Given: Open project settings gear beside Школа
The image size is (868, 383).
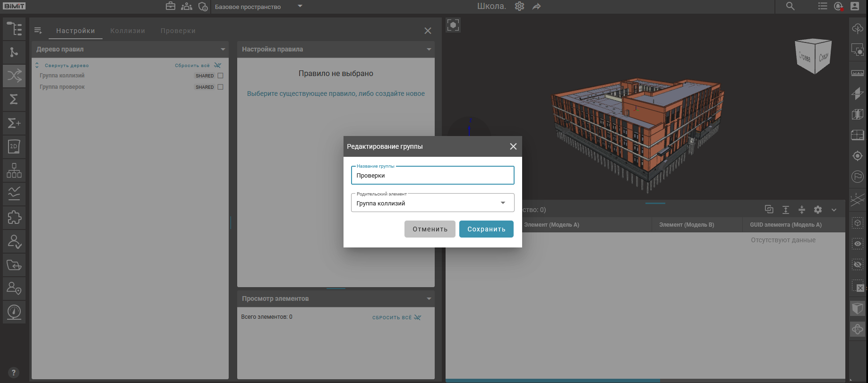Looking at the screenshot, I should pyautogui.click(x=519, y=7).
